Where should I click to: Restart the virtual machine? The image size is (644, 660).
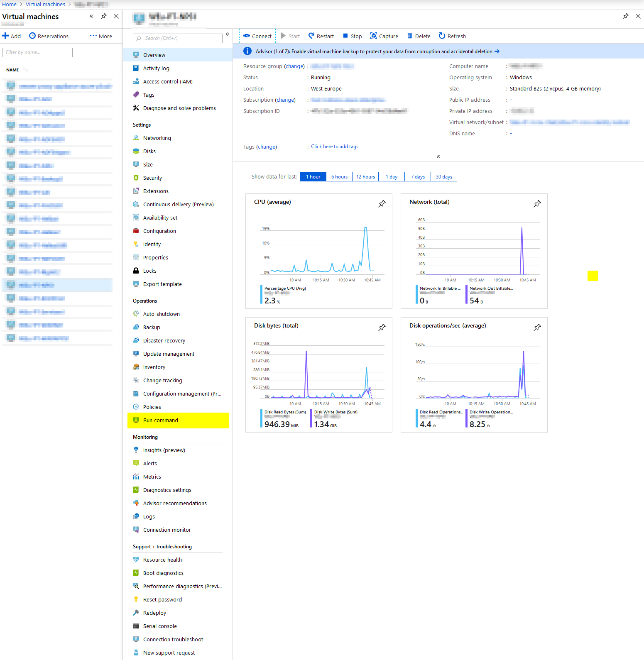321,36
